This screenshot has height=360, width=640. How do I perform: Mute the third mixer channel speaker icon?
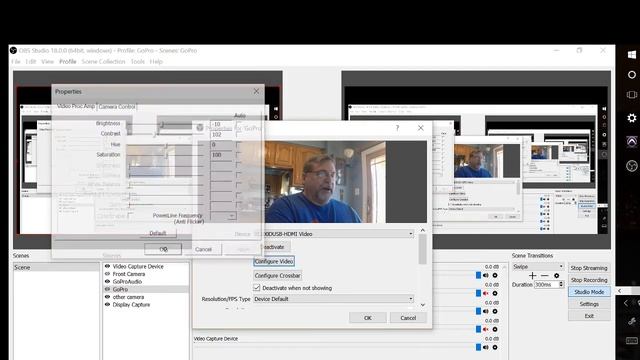tap(486, 311)
